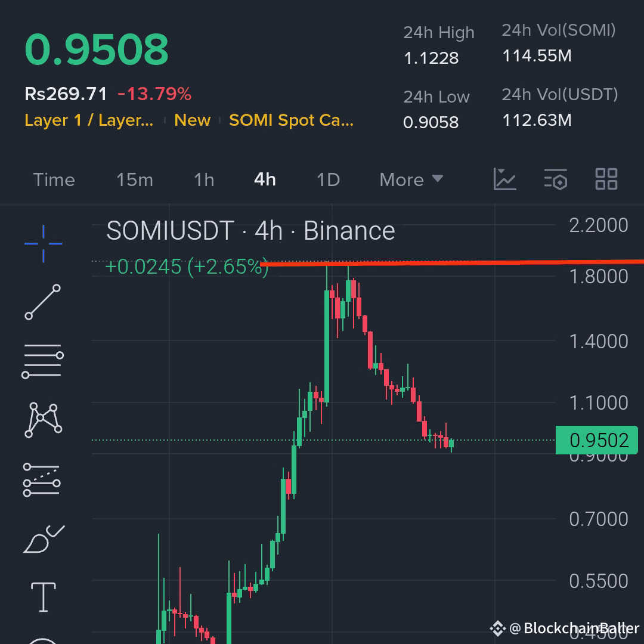Click the green 0.9502 price label
The image size is (644, 644).
point(597,440)
